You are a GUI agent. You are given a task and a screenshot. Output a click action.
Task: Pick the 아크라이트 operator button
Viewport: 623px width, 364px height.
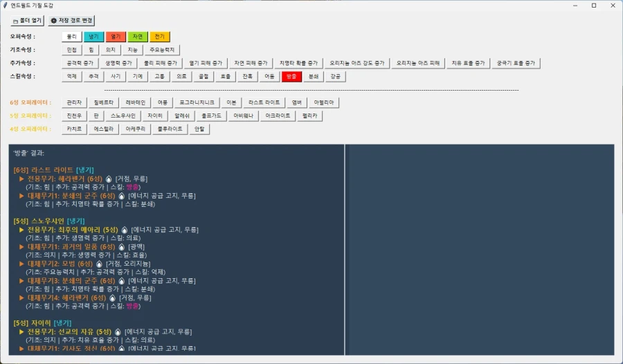278,116
